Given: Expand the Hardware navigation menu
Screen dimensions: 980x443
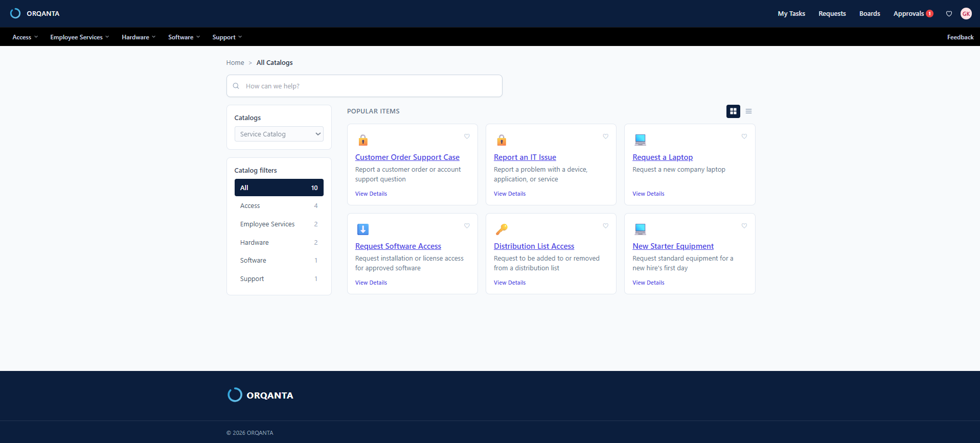Looking at the screenshot, I should tap(139, 37).
